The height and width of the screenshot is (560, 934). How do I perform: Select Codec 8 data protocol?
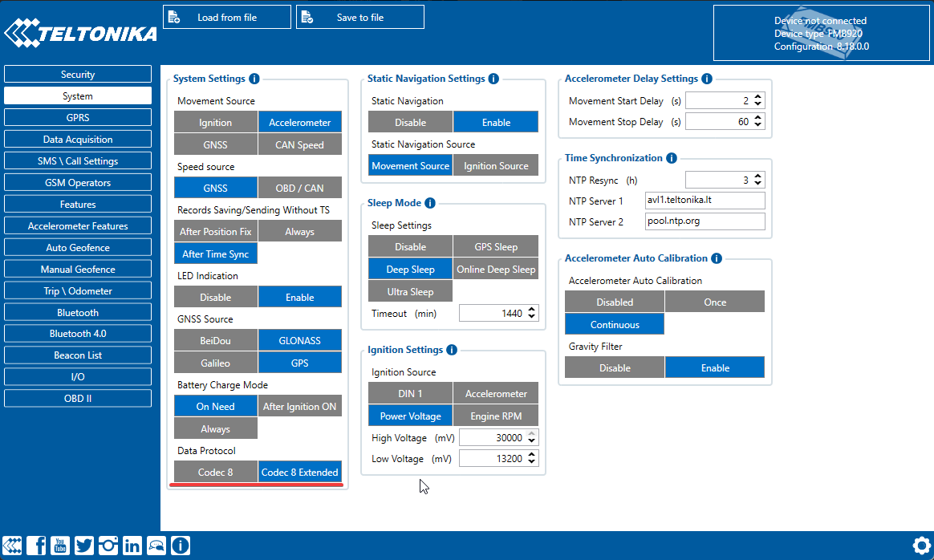216,473
